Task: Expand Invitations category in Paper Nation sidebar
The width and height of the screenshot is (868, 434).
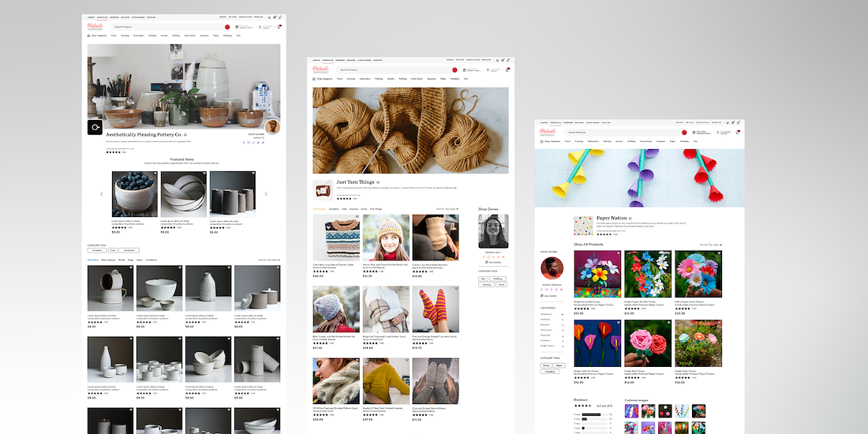Action: point(552,340)
